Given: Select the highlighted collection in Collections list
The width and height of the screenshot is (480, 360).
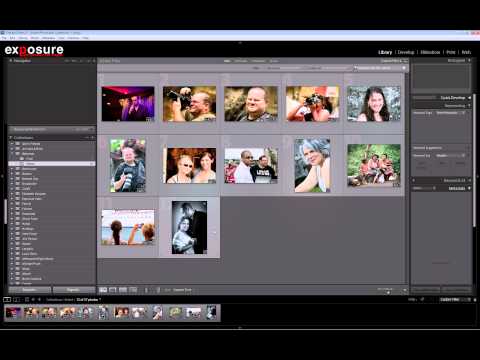Looking at the screenshot, I should point(52,164).
